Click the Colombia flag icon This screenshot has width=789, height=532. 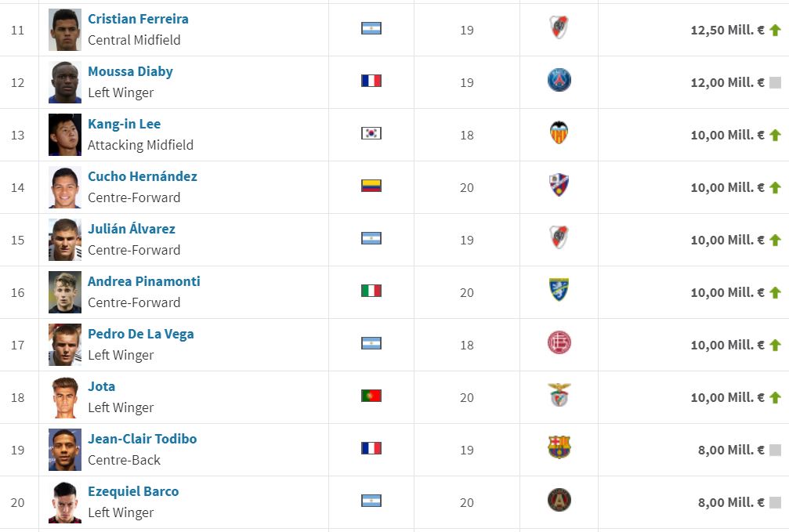371,186
